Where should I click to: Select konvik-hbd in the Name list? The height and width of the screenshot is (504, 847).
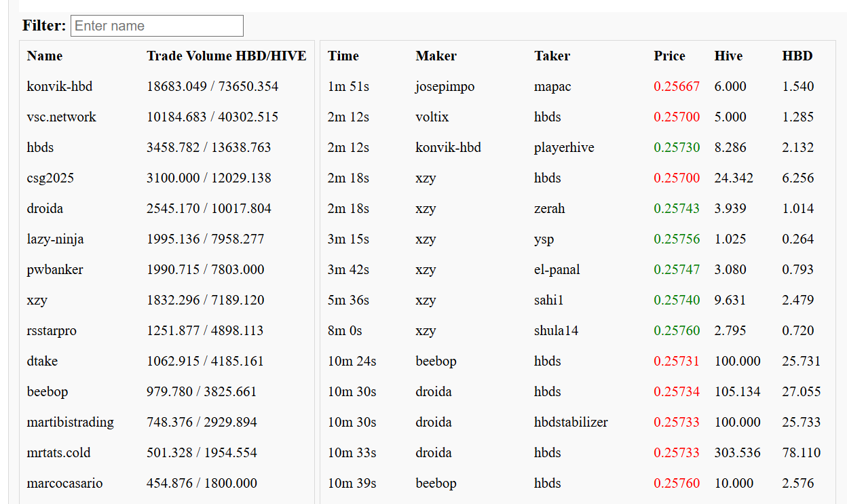[x=60, y=87]
